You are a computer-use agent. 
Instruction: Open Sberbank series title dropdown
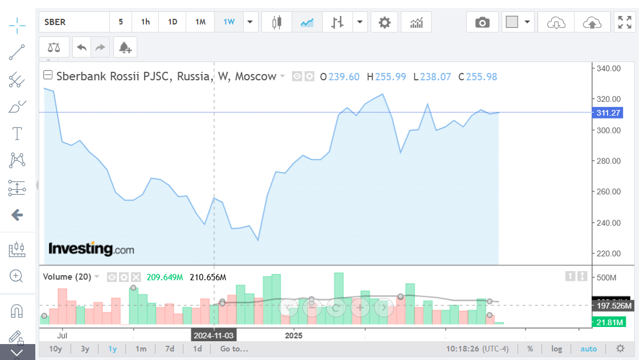click(282, 76)
